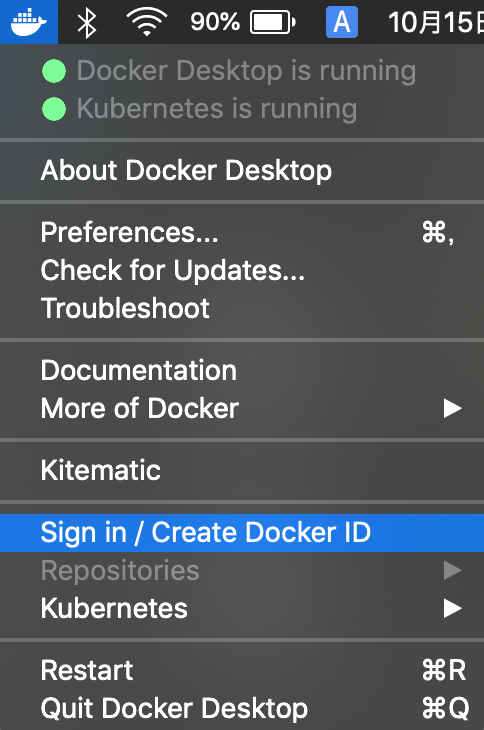Choose Quit Docker Desktop
The height and width of the screenshot is (730, 484).
[x=242, y=708]
